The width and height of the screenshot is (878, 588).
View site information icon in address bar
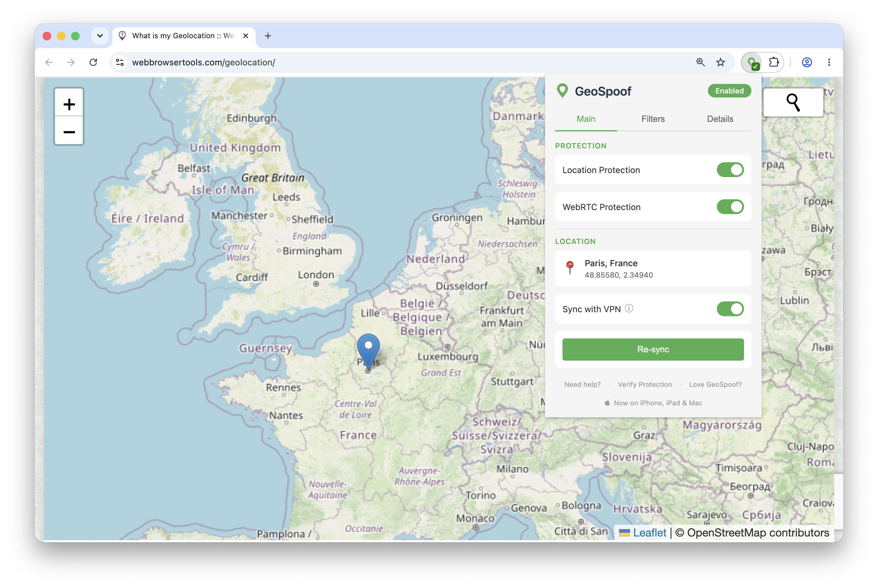coord(120,62)
